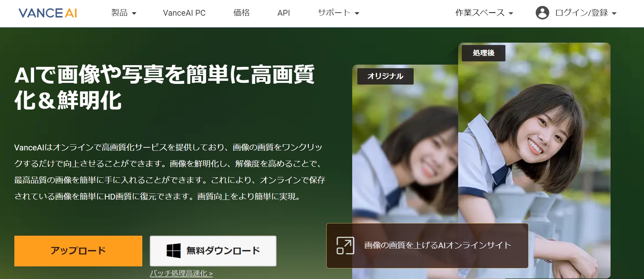The height and width of the screenshot is (279, 644).
Task: Click the 無料ダウンロード button text
Action: tap(223, 251)
